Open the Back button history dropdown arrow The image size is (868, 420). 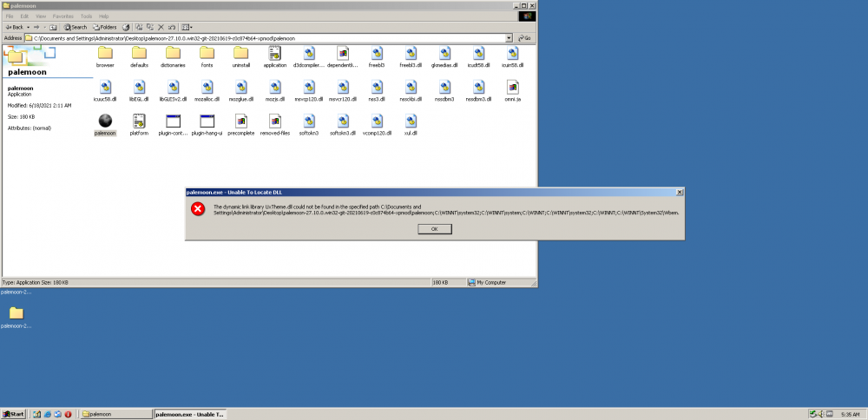click(x=27, y=27)
